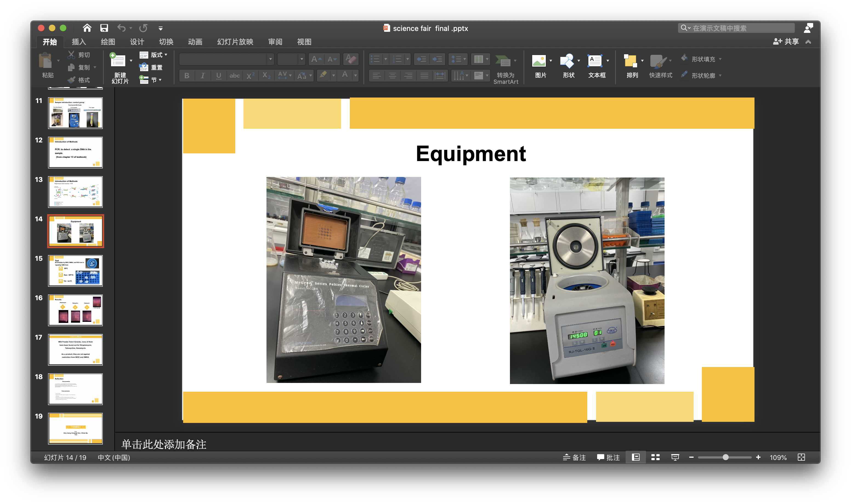Viewport: 851px width, 504px height.
Task: Toggle the Notes (备注) pane button
Action: (x=574, y=457)
